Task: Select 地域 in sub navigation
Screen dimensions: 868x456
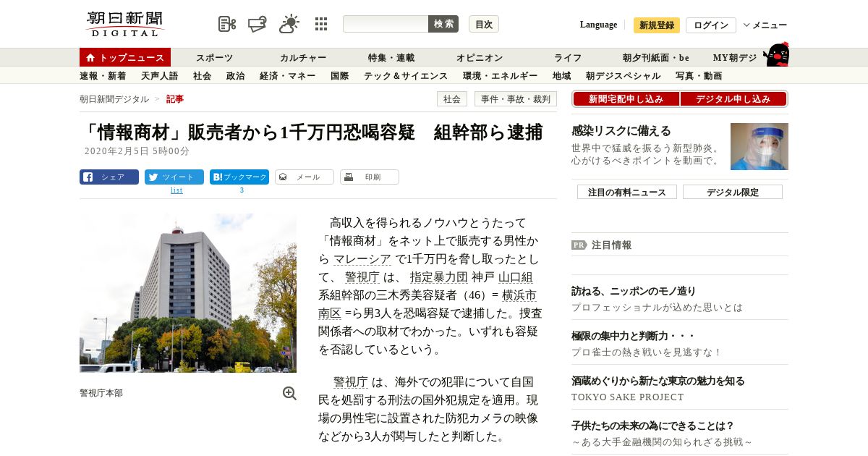Action: coord(562,75)
